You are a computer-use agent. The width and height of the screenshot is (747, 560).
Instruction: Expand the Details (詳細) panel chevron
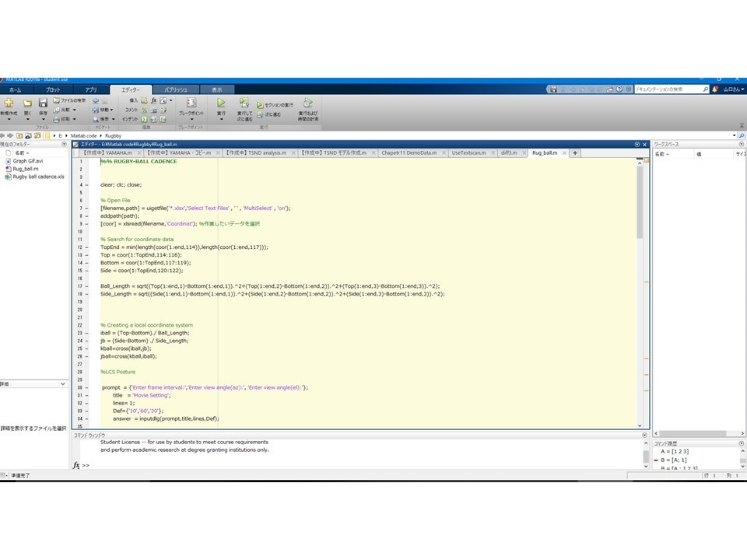(62, 383)
